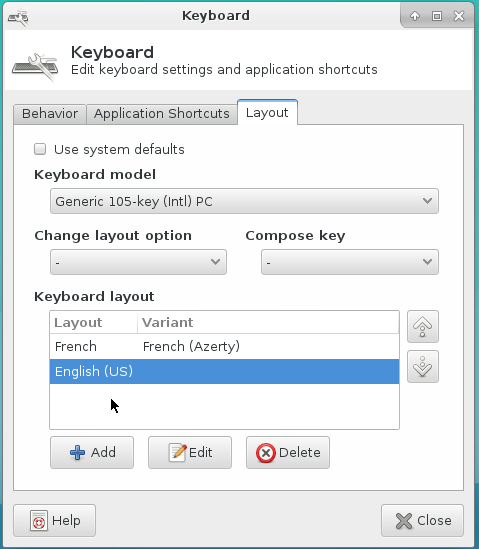Image resolution: width=479 pixels, height=549 pixels.
Task: Click the move layout up arrow icon
Action: coord(423,326)
